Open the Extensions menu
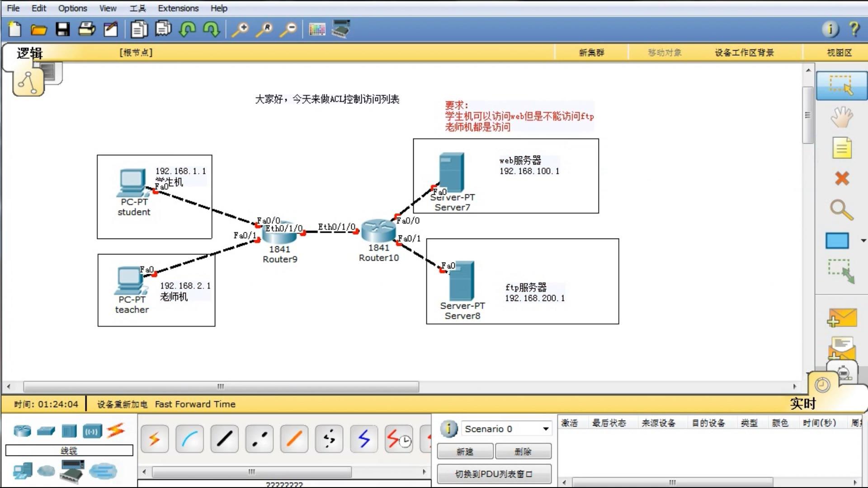Image resolution: width=868 pixels, height=488 pixels. (x=178, y=8)
